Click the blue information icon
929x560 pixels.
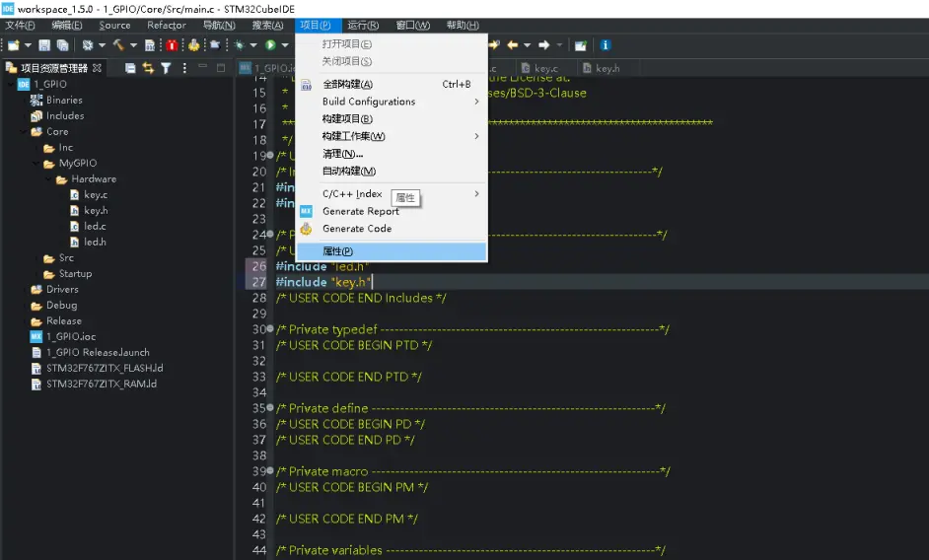point(605,45)
